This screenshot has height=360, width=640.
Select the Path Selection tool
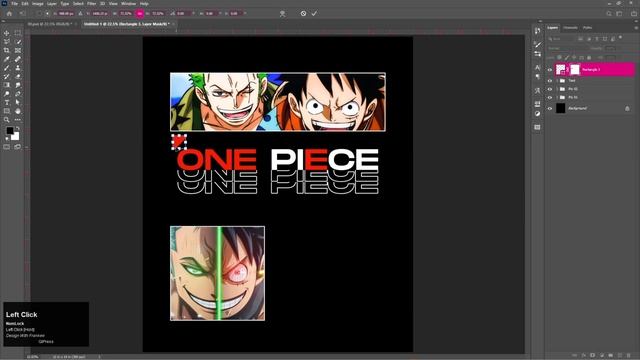tap(18, 102)
